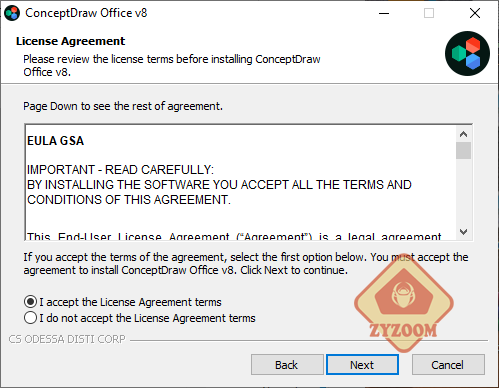Viewport: 499px width, 388px height.
Task: Click the 'EULA GSA' heading in the license text
Action: pyautogui.click(x=56, y=141)
